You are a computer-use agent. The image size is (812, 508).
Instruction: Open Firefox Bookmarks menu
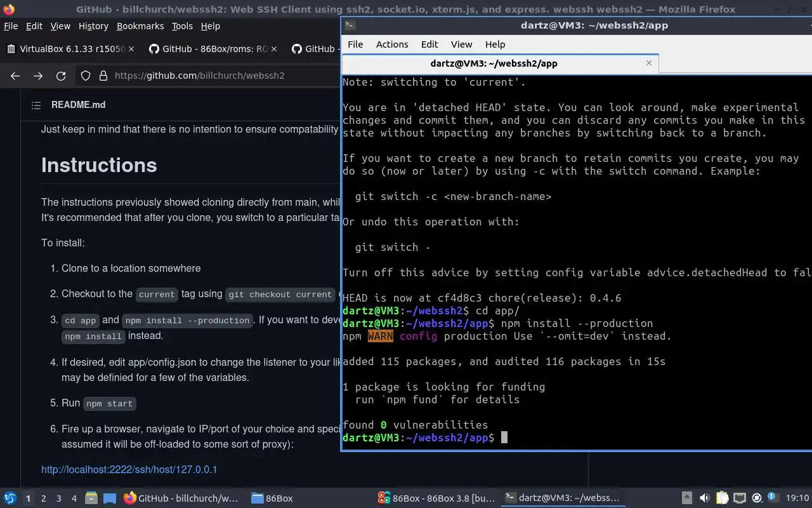coord(140,26)
